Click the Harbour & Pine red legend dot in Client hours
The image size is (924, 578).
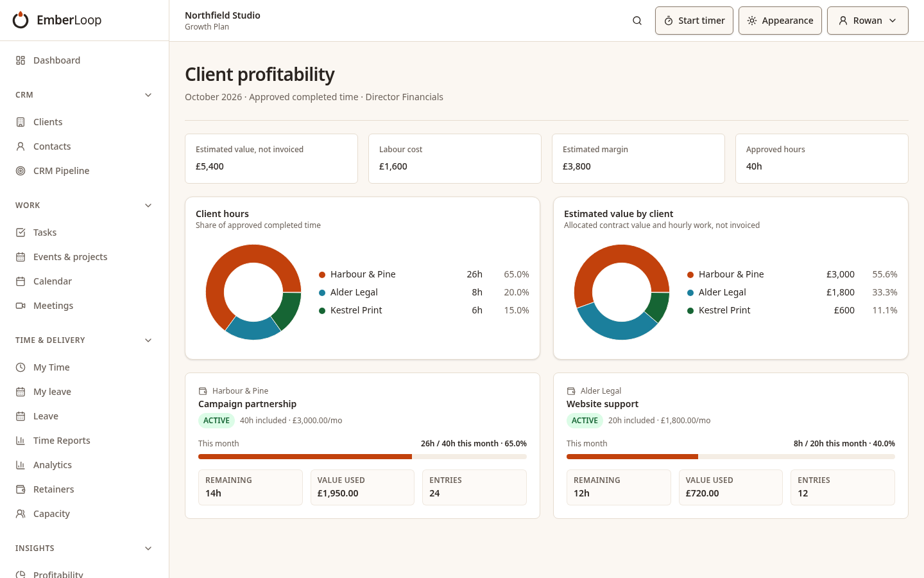click(x=322, y=275)
